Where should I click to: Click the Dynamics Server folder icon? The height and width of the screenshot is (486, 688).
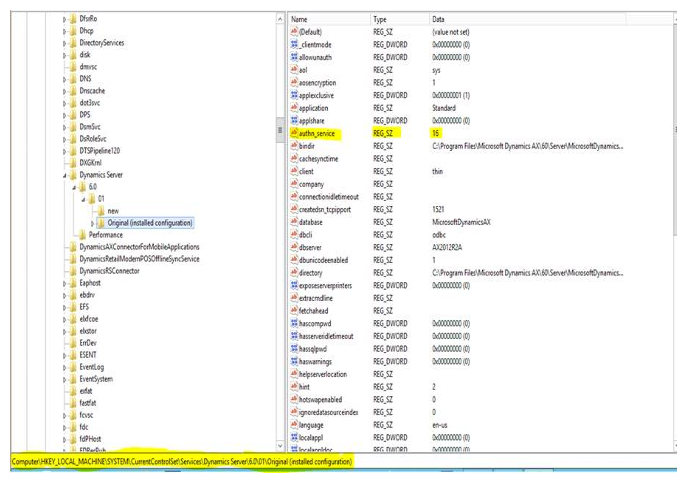tap(72, 174)
